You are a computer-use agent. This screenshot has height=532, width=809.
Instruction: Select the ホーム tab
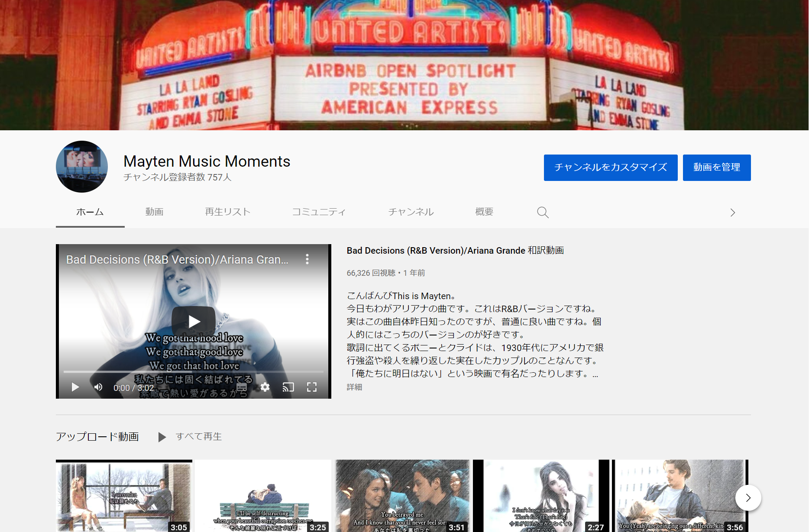90,212
